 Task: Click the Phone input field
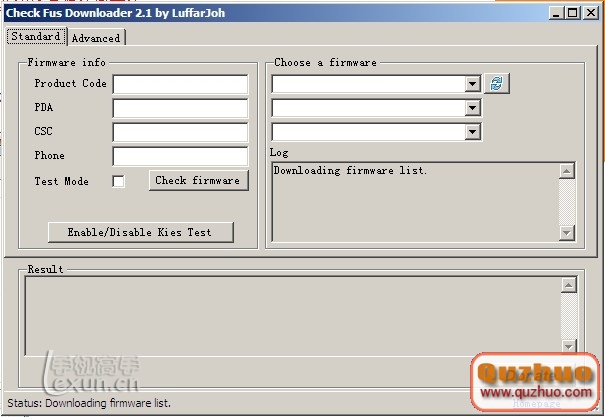click(180, 156)
